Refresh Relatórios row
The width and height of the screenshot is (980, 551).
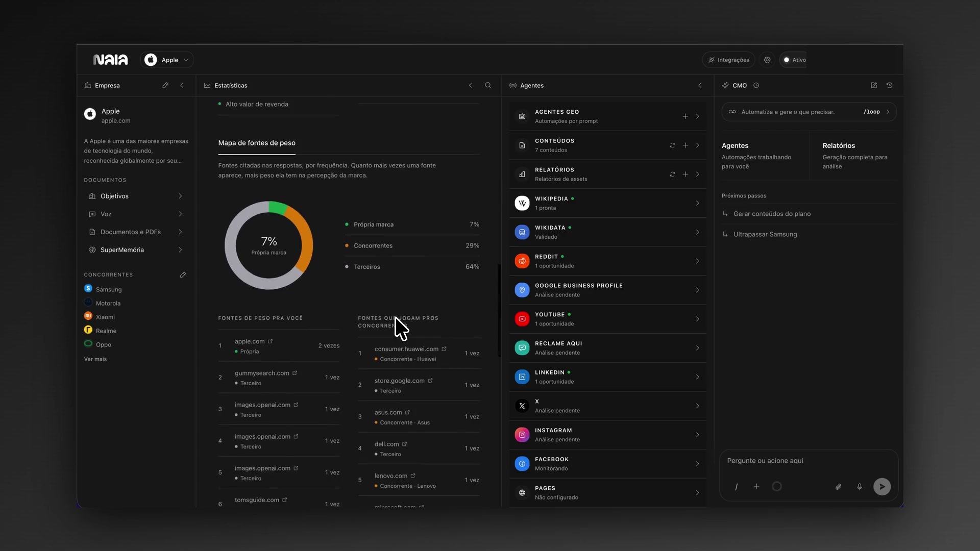tap(672, 174)
